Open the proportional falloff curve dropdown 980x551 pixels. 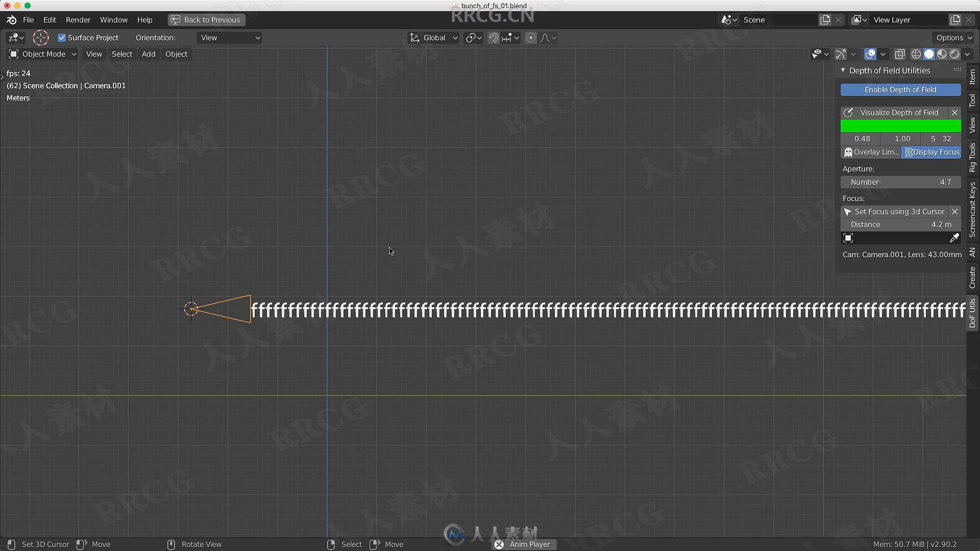point(548,38)
